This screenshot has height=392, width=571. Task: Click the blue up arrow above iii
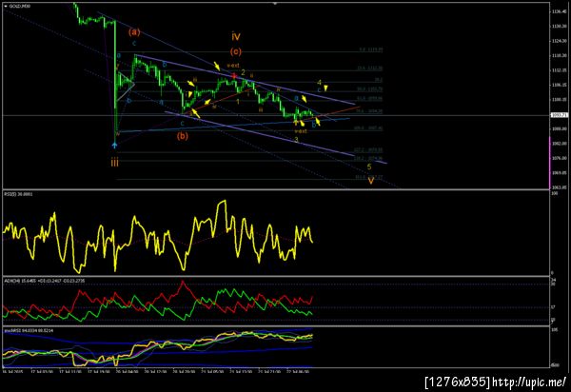115,146
